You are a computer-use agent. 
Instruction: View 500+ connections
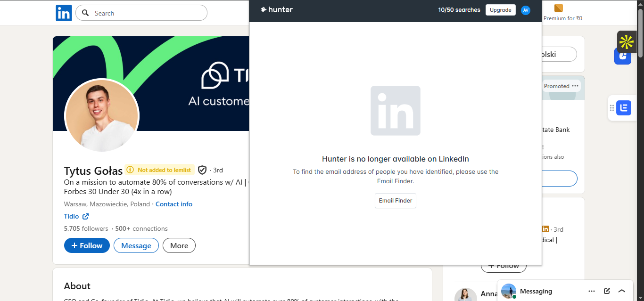141,228
